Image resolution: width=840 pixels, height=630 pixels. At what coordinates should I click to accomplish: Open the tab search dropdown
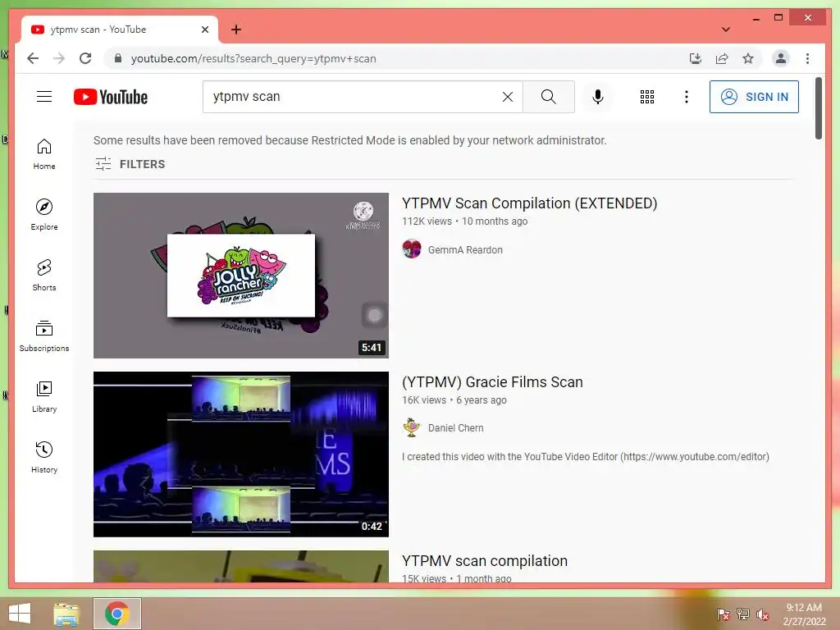pos(726,30)
